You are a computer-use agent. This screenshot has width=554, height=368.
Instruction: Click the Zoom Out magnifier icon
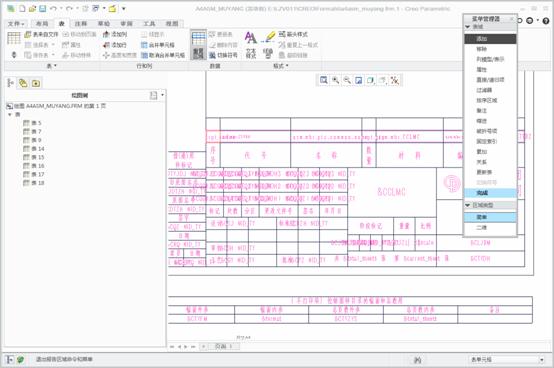[x=347, y=80]
